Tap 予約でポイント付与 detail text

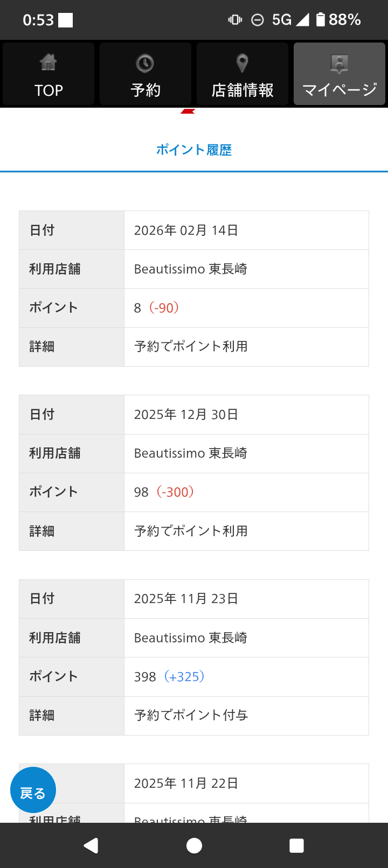coord(191,716)
